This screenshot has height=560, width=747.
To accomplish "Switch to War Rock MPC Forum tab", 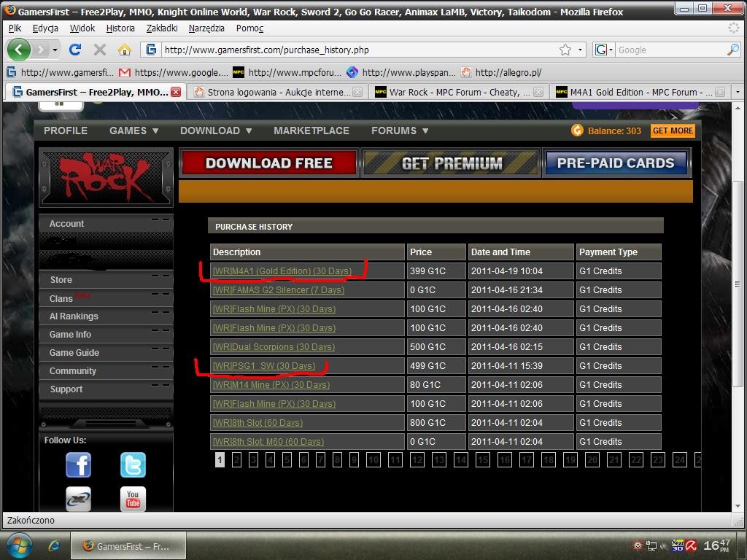I will 460,92.
